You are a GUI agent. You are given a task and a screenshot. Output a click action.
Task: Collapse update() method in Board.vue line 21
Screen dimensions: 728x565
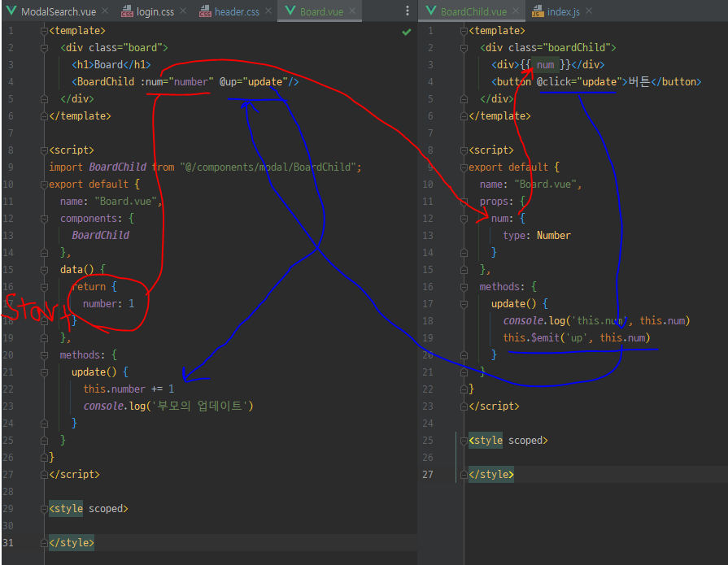[44, 372]
